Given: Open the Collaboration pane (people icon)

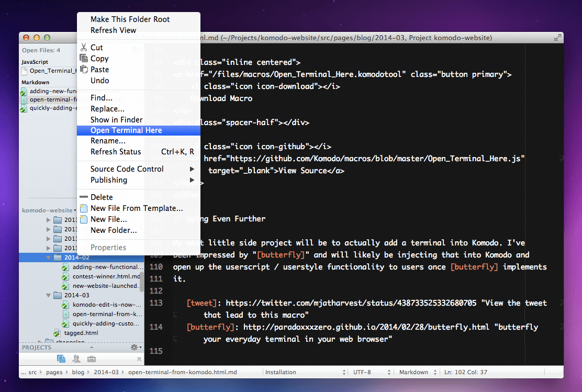Looking at the screenshot, I should 76,359.
